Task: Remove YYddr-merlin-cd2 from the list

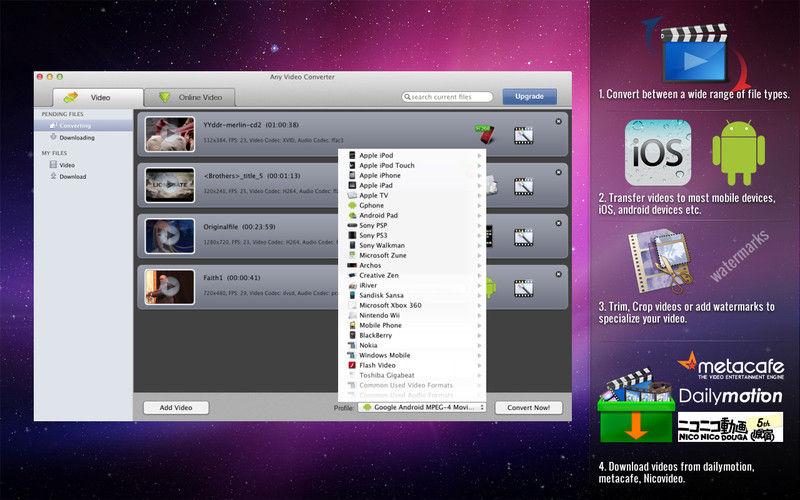Action: click(558, 121)
